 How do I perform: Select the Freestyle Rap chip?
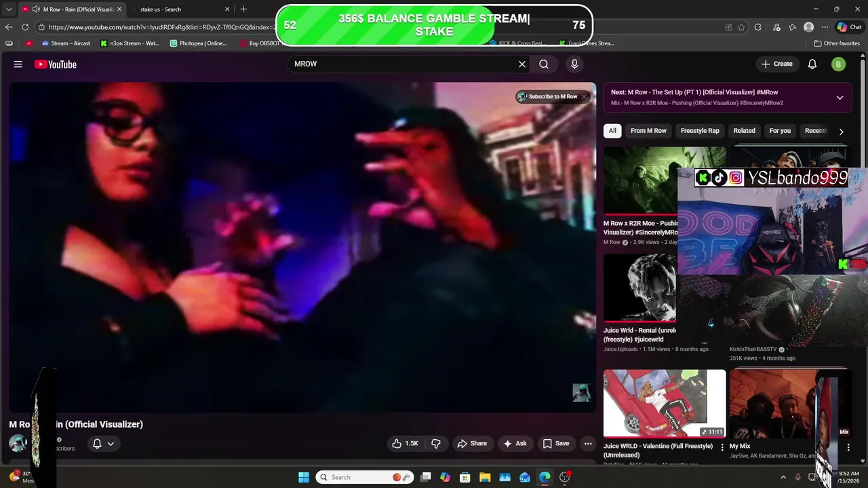click(700, 131)
